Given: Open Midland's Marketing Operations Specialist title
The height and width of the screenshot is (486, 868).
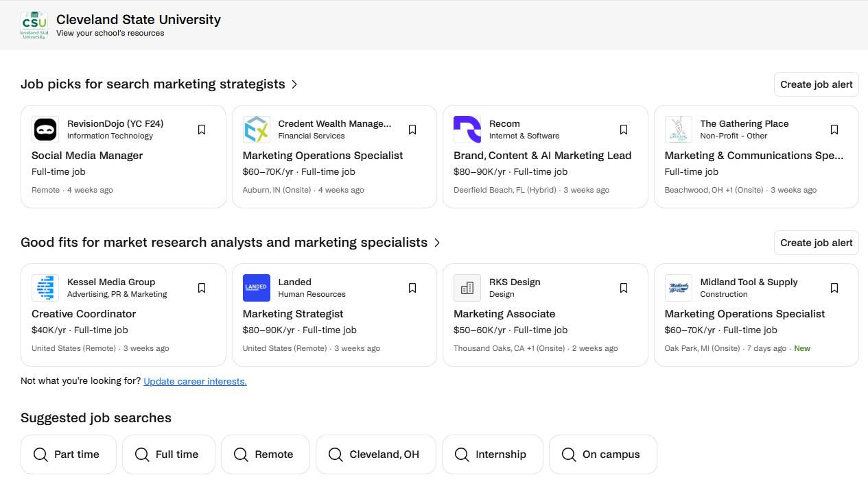Looking at the screenshot, I should [x=744, y=314].
